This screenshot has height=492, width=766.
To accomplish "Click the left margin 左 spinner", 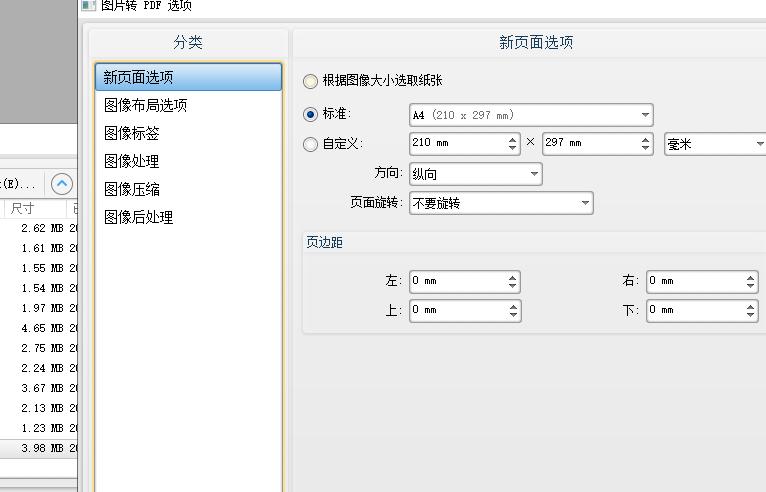I will (457, 281).
